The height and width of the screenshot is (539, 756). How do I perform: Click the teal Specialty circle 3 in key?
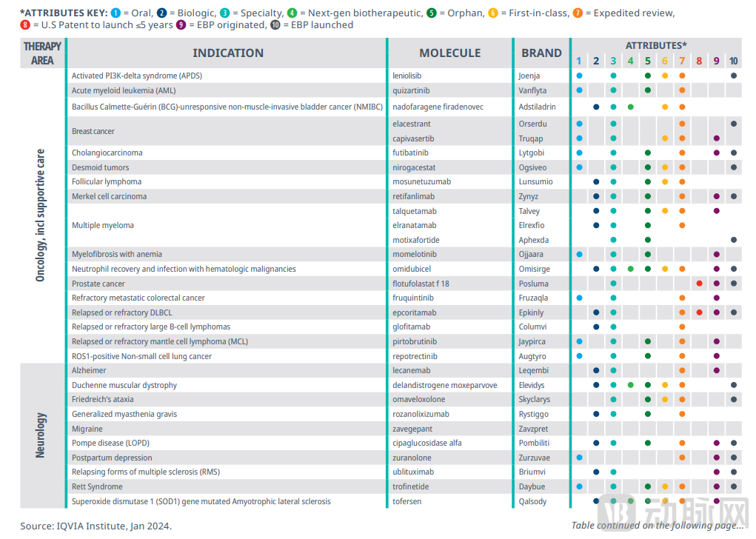[224, 13]
